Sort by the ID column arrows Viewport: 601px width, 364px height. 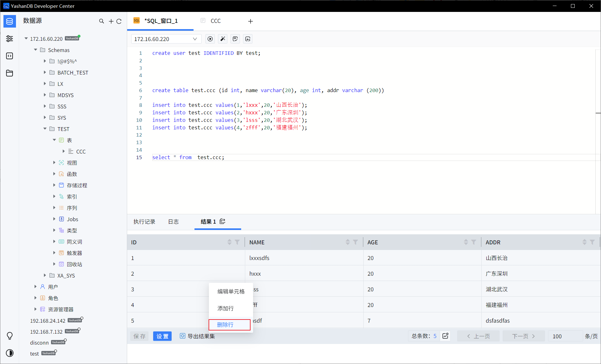(x=230, y=242)
